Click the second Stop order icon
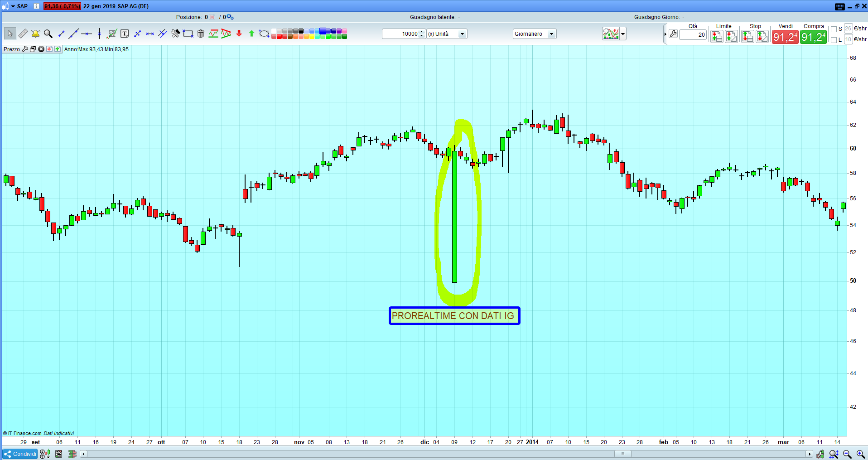This screenshot has width=868, height=460. pos(762,37)
